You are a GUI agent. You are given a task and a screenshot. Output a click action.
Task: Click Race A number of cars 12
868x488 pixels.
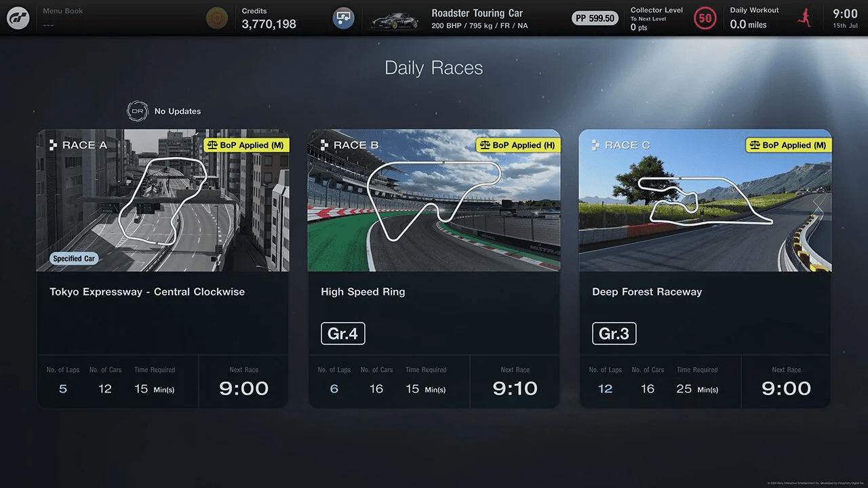105,389
